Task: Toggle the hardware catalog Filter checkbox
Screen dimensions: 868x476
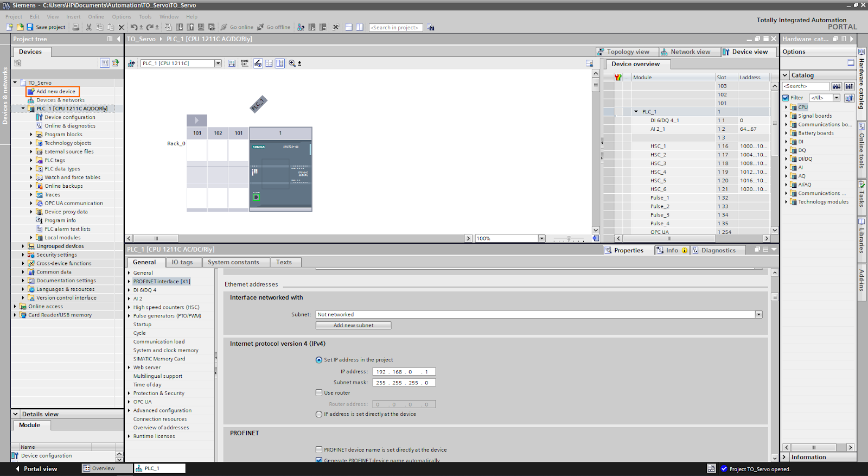Action: [786, 98]
